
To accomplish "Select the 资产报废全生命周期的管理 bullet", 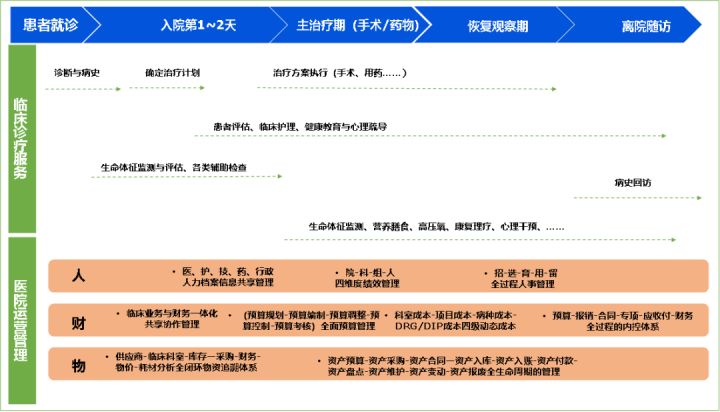I will 448,366.
